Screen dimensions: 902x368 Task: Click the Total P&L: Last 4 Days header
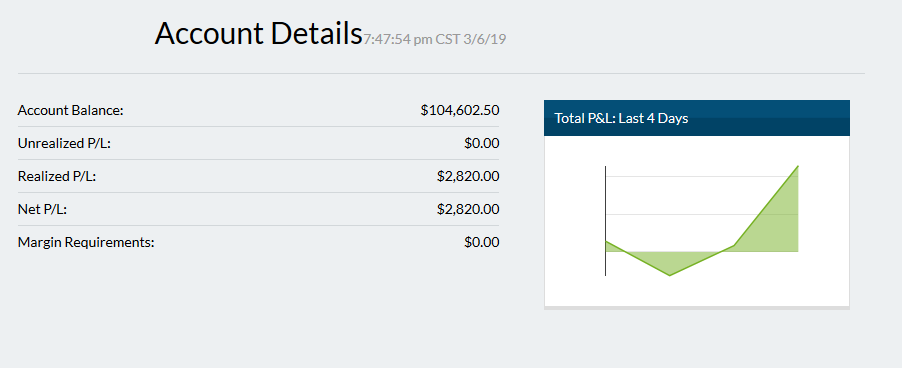(x=697, y=118)
